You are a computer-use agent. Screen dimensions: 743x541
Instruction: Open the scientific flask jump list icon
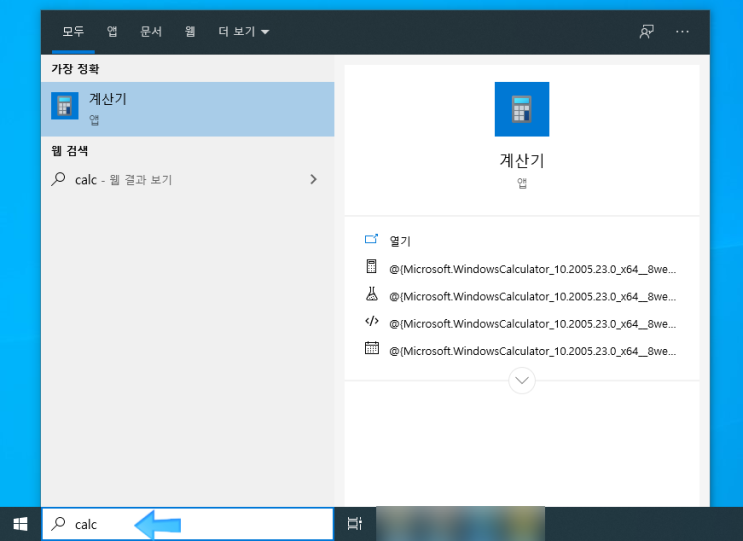pos(372,294)
